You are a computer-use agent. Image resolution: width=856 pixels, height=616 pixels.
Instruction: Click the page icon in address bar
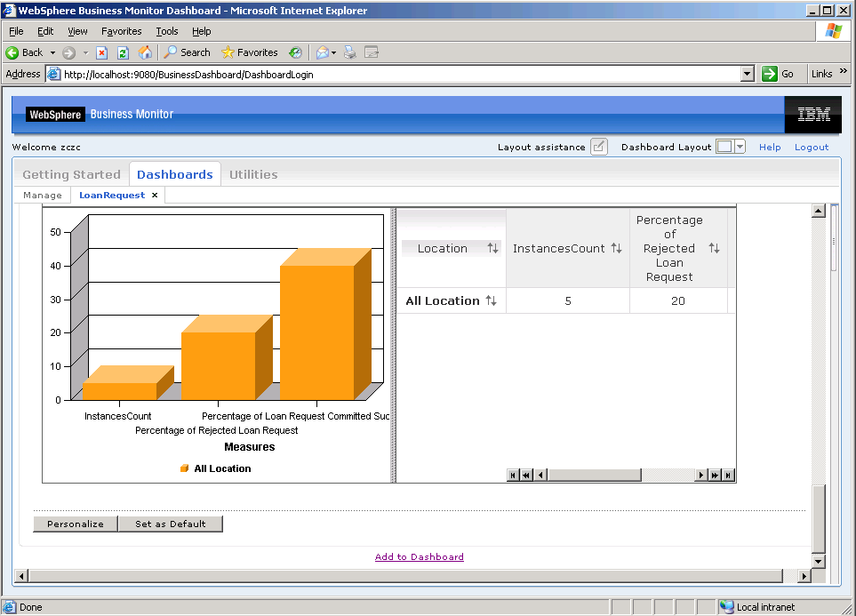53,74
